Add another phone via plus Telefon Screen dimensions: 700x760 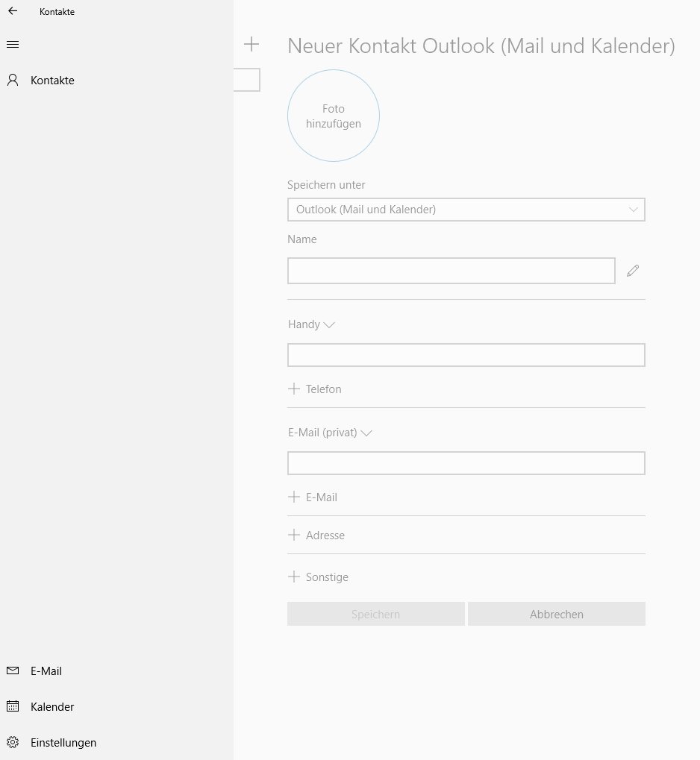315,389
